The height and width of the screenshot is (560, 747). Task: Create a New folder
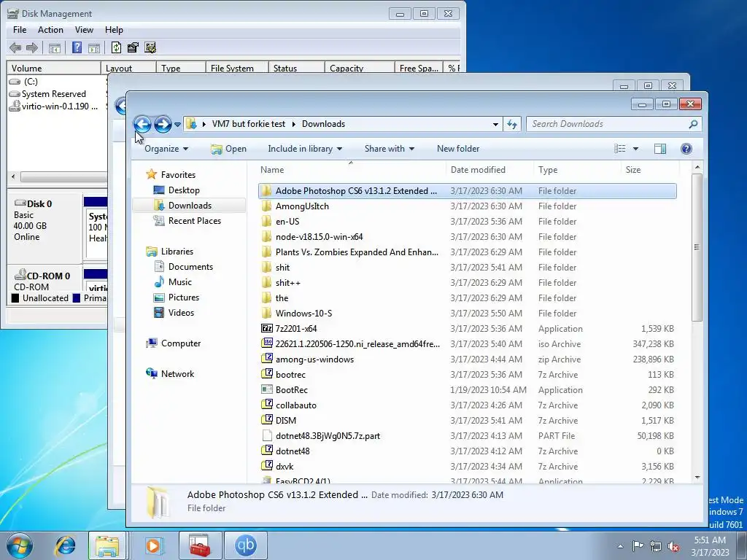(458, 149)
